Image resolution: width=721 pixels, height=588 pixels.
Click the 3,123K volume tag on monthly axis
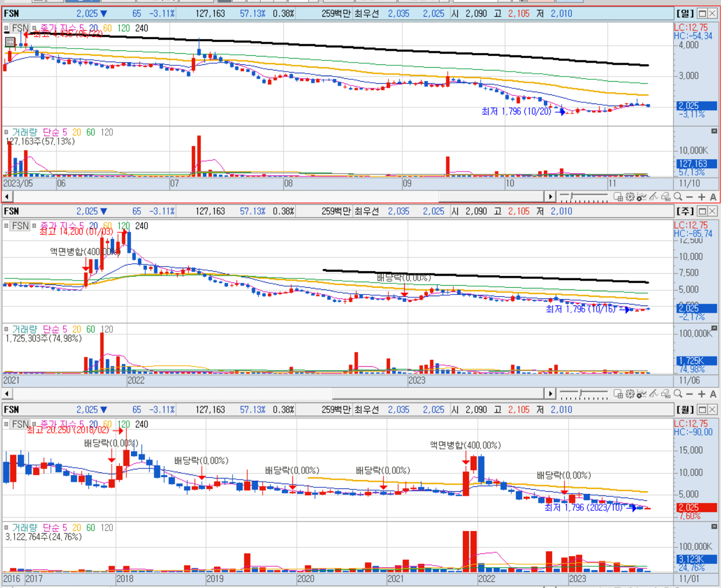click(696, 559)
